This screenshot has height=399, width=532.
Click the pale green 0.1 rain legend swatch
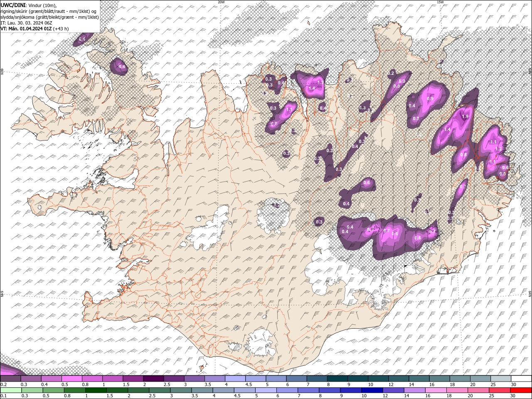(11, 390)
